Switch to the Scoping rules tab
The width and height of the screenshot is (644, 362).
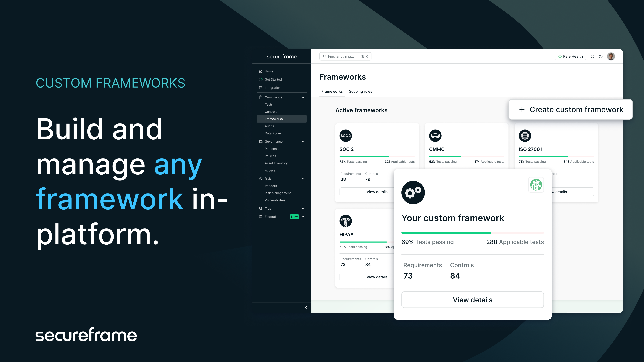click(360, 91)
